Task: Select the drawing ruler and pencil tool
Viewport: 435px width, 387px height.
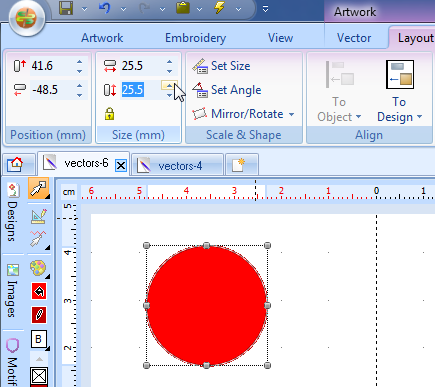Action: click(39, 217)
